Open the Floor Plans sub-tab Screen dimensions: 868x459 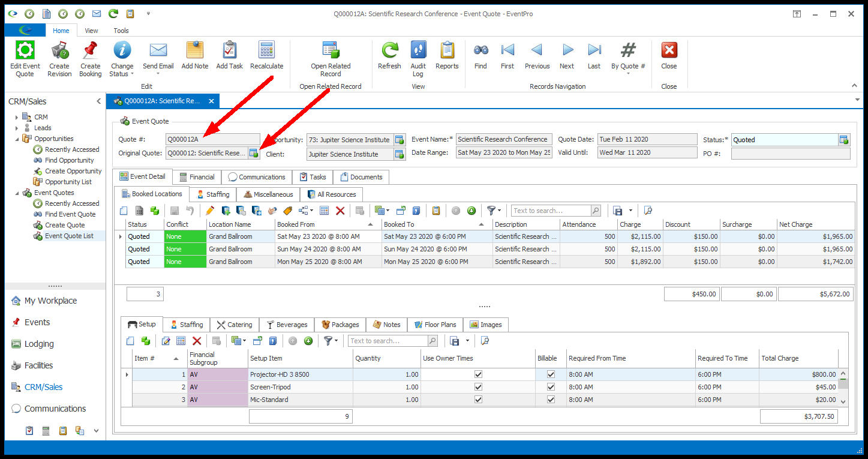435,325
